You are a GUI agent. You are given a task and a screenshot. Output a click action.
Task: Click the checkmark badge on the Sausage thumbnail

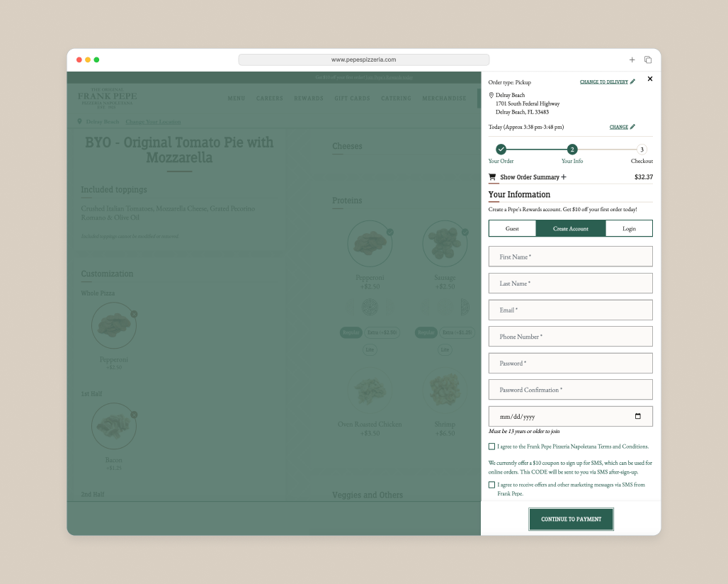[465, 231]
